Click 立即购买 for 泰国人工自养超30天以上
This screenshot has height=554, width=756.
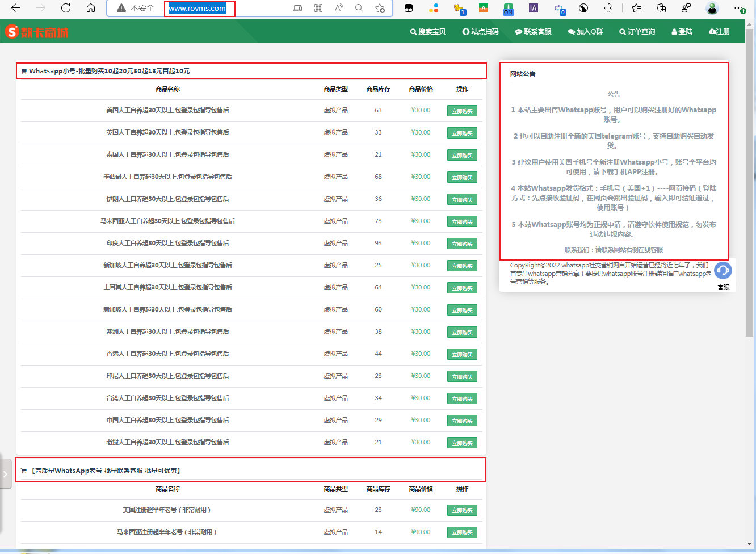click(x=462, y=156)
